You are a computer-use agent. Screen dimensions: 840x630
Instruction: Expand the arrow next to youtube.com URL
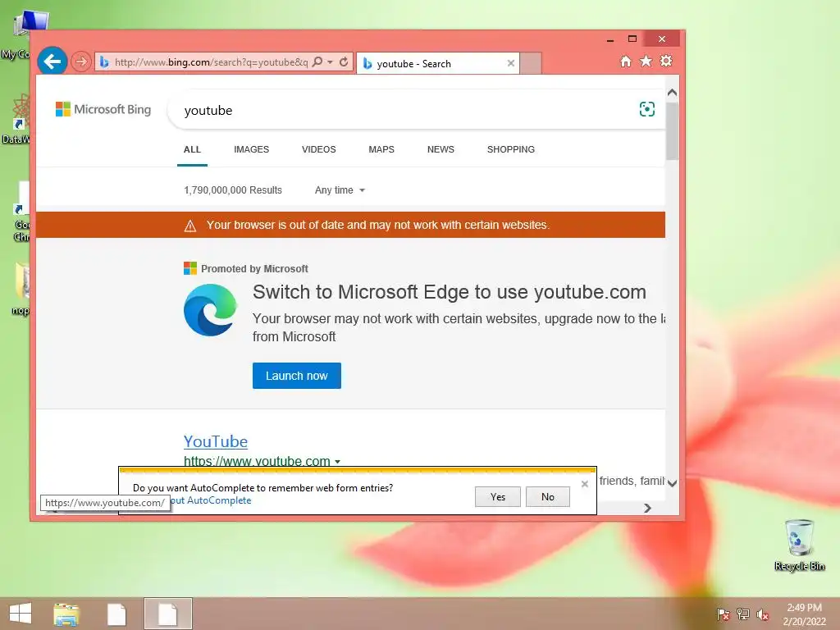(x=337, y=461)
